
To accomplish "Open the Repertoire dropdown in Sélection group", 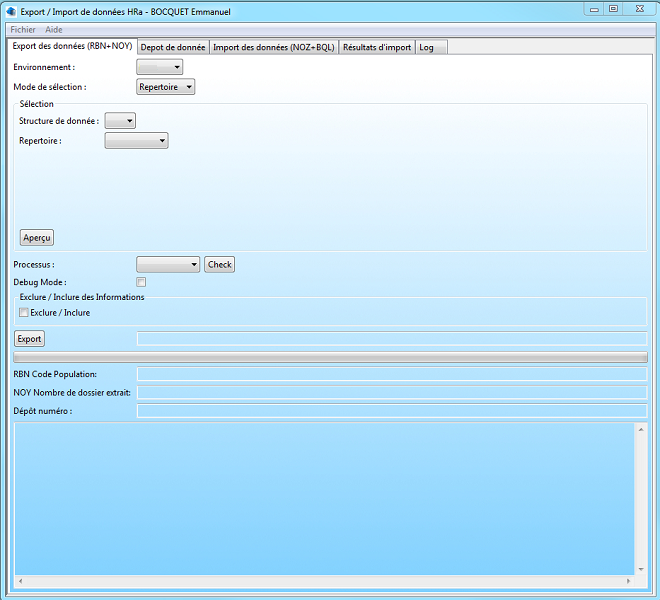I will [x=136, y=141].
